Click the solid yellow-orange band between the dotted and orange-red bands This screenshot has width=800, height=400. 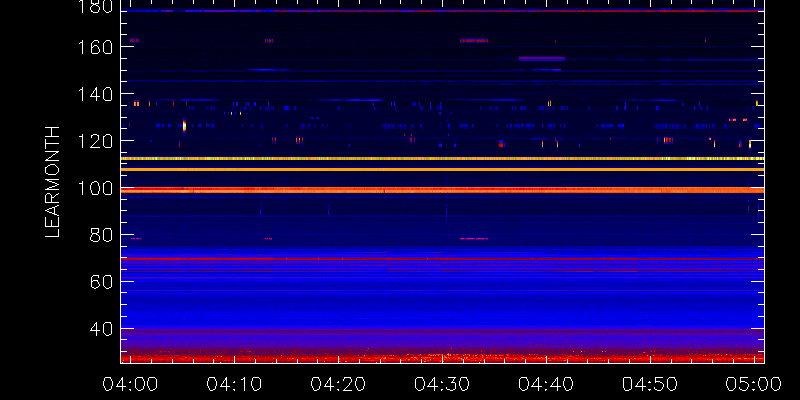click(442, 169)
